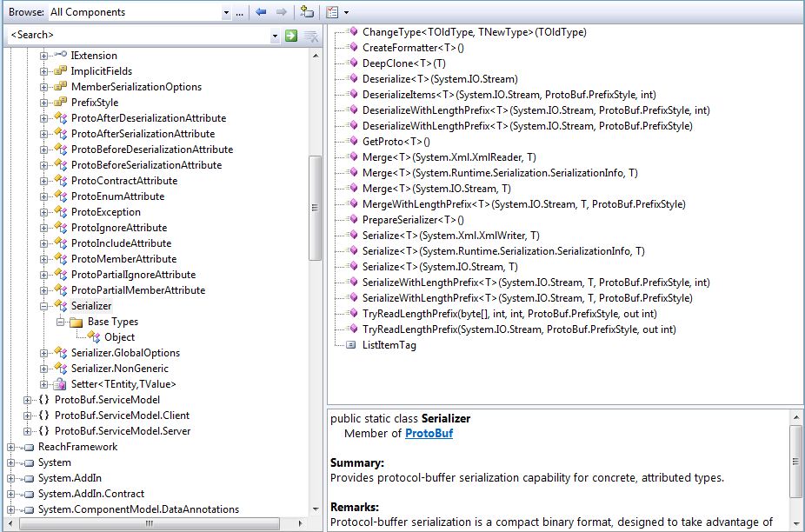The height and width of the screenshot is (532, 805).
Task: Expand the ReachFramework assembly
Action: [x=10, y=447]
